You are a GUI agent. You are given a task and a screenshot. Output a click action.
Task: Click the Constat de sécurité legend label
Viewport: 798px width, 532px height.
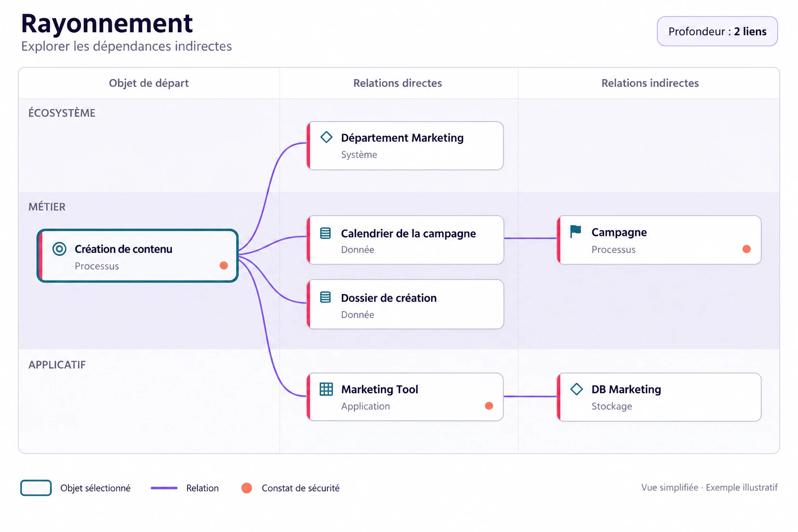click(300, 488)
